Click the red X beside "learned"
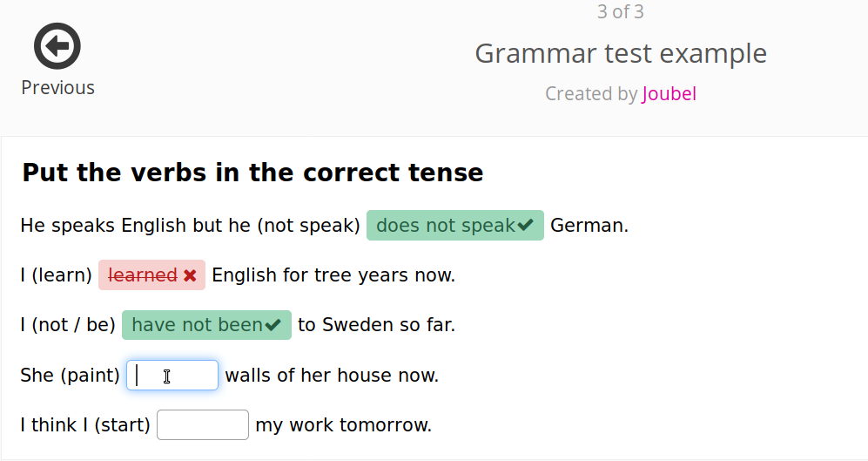The height and width of the screenshot is (461, 868). point(190,275)
